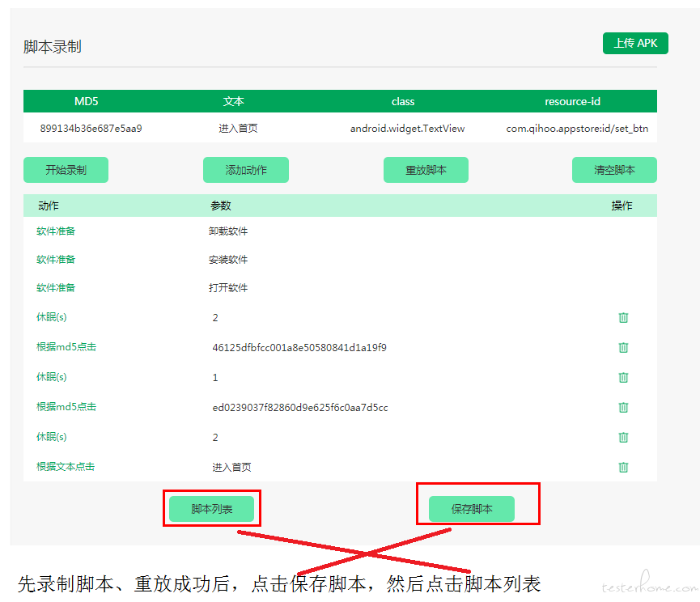700x602 pixels.
Task: Select the MD5 column header
Action: point(86,101)
